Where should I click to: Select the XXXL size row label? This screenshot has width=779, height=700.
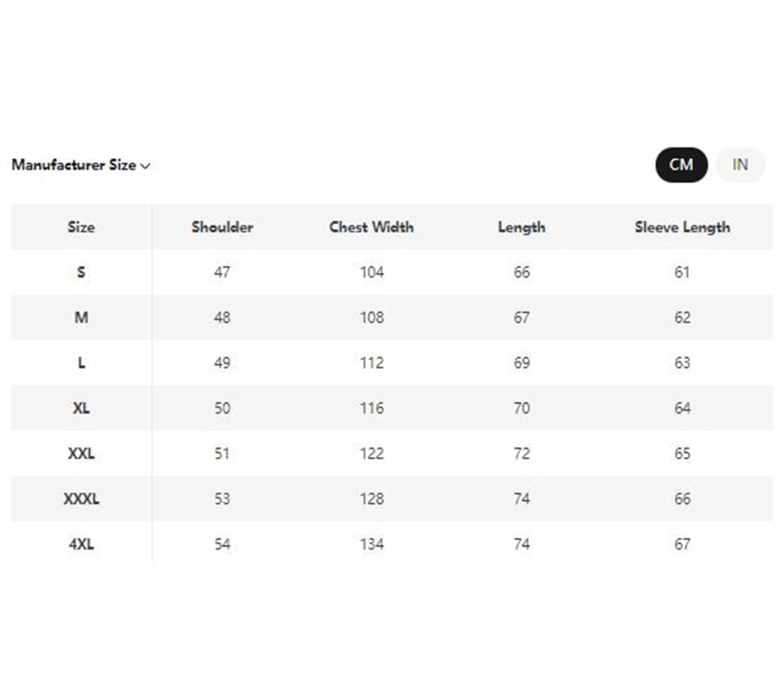pos(81,499)
